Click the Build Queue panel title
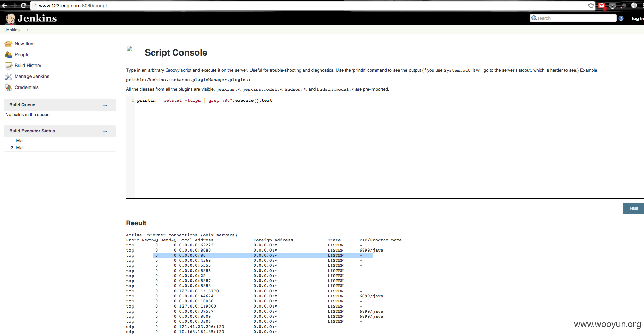The image size is (644, 334). [x=22, y=105]
